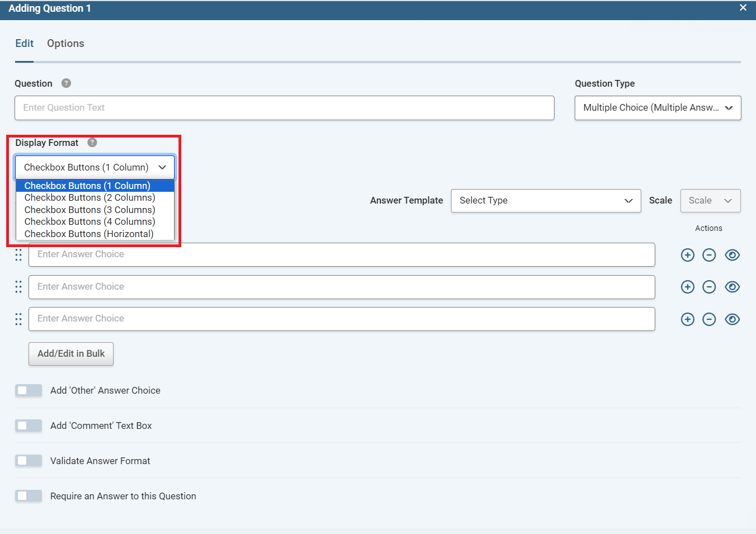Click the minus icon on second answer row
756x534 pixels.
tap(709, 287)
